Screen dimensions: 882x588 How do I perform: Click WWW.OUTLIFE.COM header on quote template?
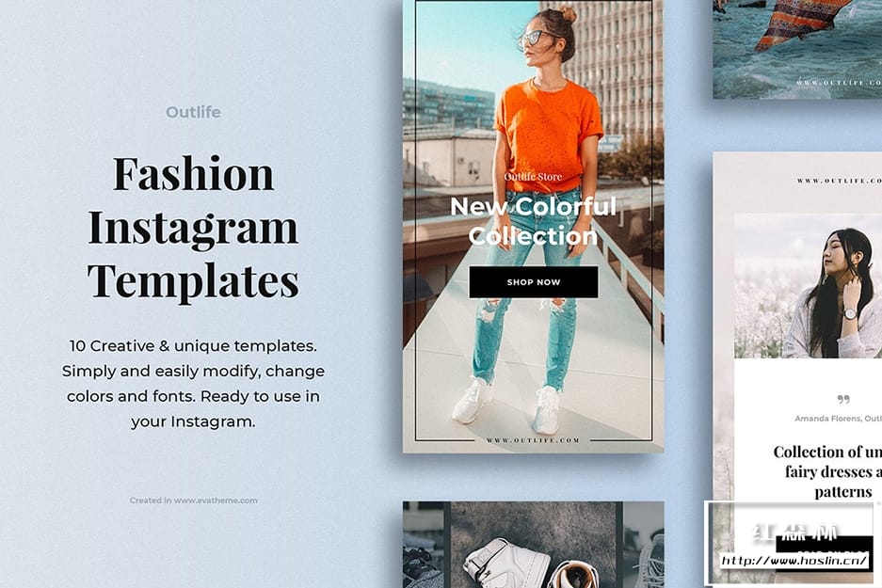(x=839, y=181)
